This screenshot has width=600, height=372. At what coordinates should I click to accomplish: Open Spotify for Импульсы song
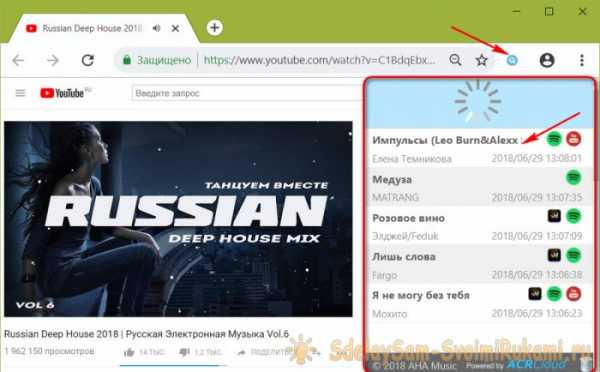tap(554, 139)
